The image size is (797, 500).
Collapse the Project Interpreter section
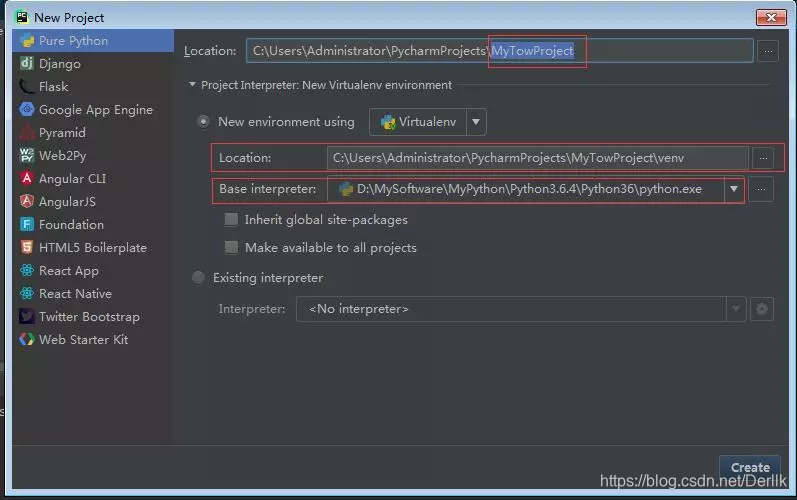coord(192,84)
